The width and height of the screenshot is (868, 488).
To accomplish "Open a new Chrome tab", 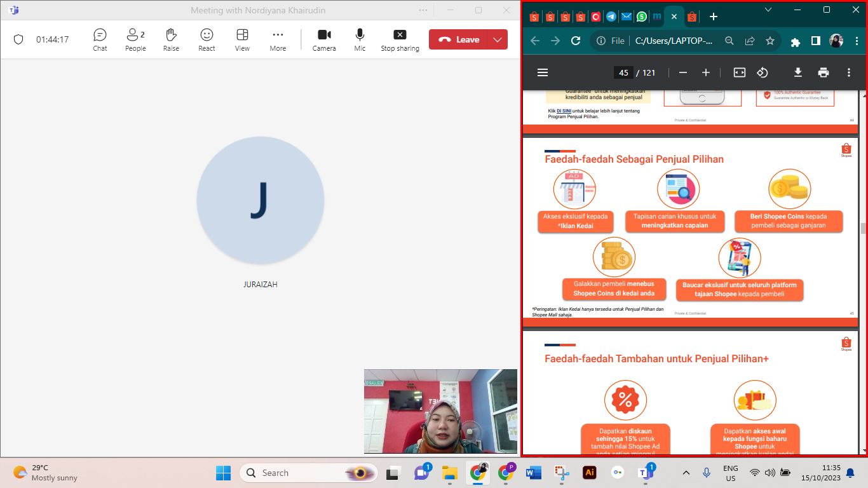I will [713, 17].
